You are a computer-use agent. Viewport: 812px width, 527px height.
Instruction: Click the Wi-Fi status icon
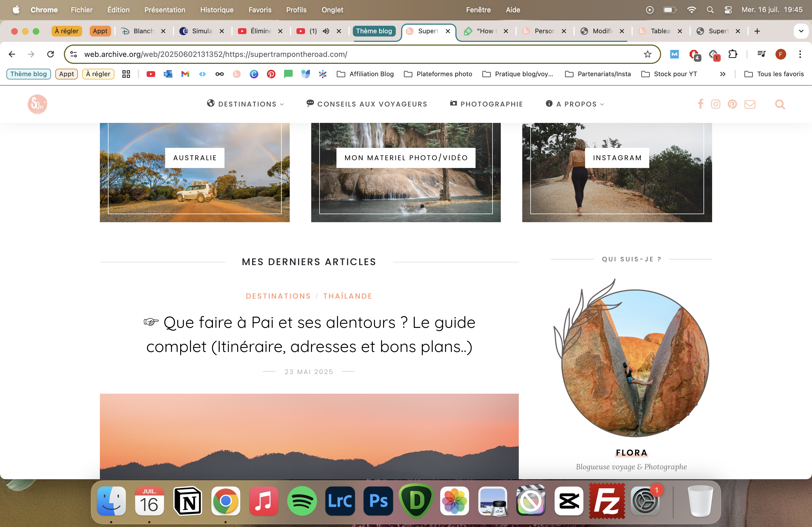pyautogui.click(x=691, y=10)
